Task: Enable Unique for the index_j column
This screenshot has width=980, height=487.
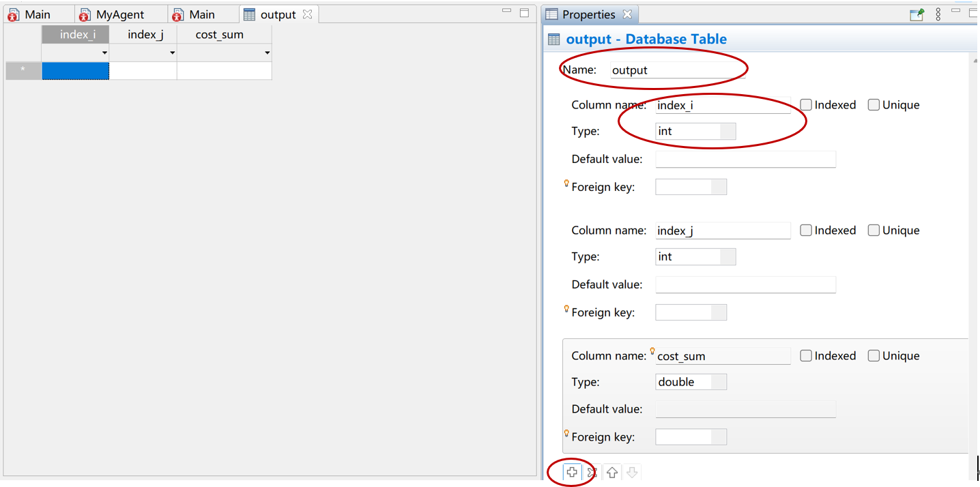Action: (874, 230)
